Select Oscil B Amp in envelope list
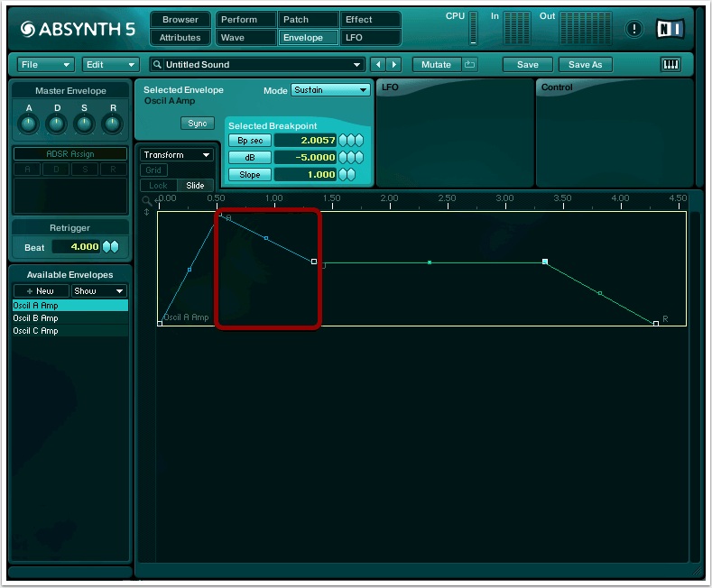 point(36,318)
